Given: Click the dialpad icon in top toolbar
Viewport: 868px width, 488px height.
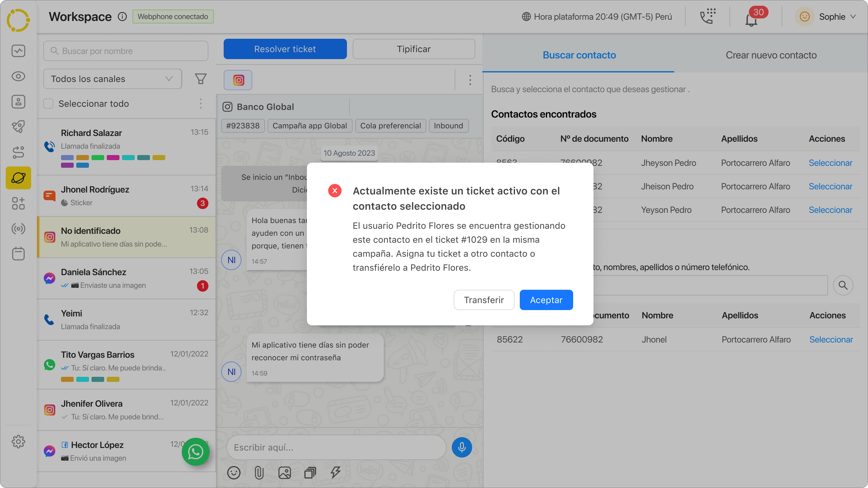Looking at the screenshot, I should click(x=707, y=16).
